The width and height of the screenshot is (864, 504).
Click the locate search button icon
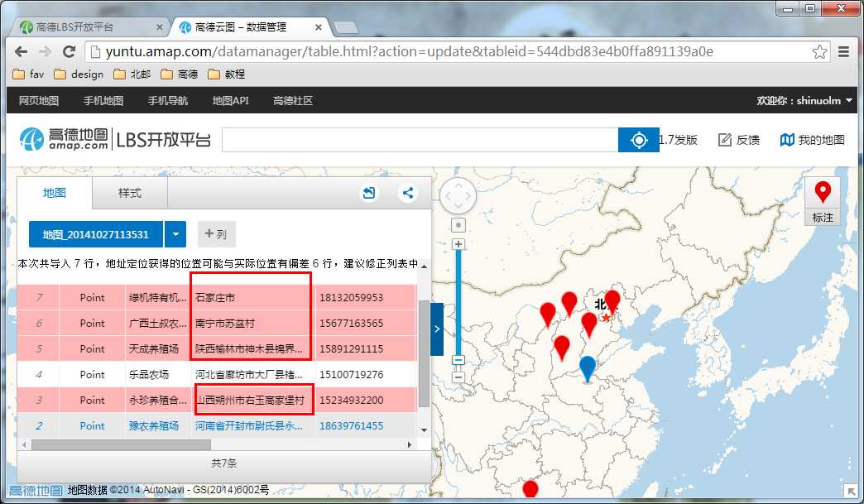[x=639, y=140]
